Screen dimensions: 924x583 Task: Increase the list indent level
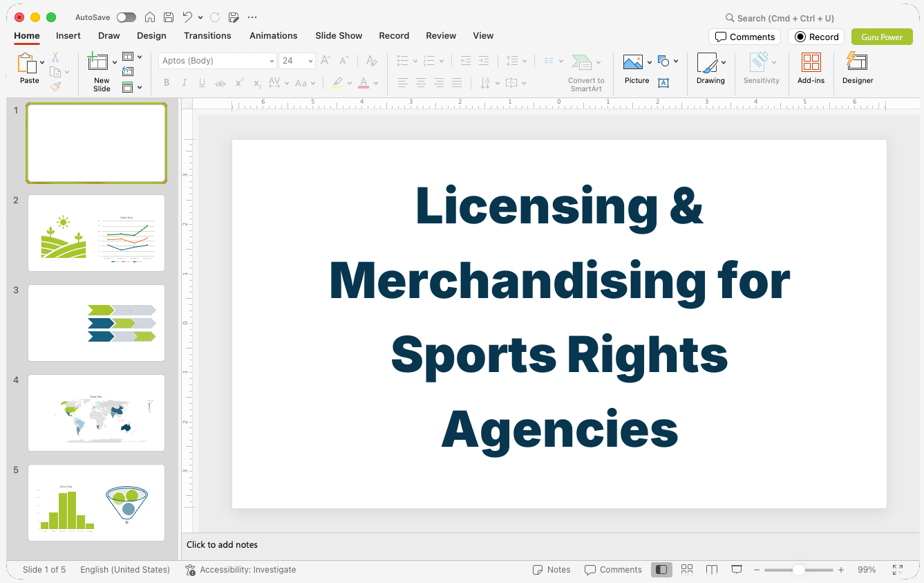coord(484,61)
